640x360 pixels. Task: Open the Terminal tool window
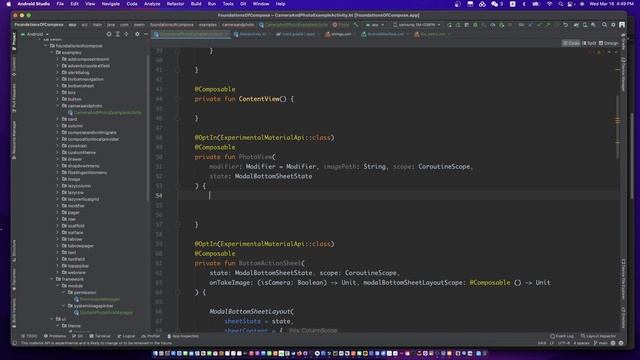coord(100,336)
